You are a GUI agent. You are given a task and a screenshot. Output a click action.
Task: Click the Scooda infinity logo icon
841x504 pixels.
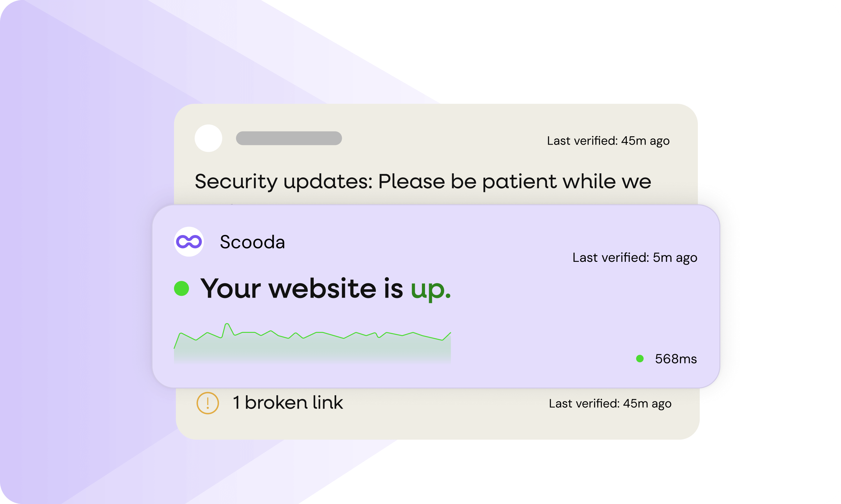click(x=189, y=242)
